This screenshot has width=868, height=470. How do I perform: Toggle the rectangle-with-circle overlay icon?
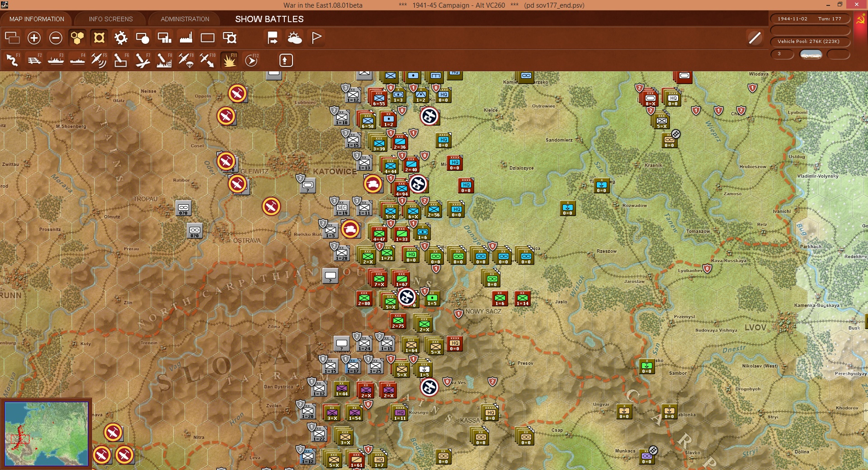[x=142, y=38]
